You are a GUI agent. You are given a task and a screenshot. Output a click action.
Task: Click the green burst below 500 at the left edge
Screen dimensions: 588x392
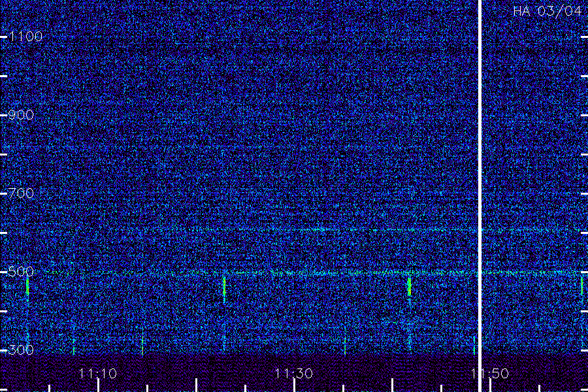(x=27, y=287)
